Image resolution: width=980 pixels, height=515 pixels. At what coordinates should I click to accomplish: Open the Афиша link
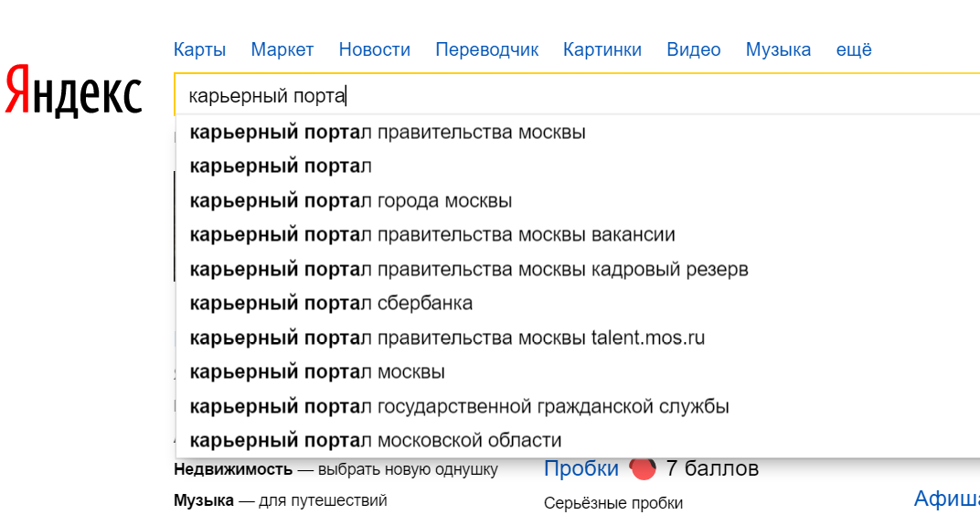pyautogui.click(x=946, y=499)
